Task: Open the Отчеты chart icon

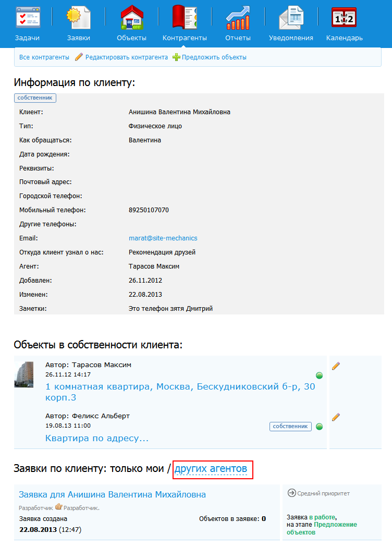Action: [238, 17]
